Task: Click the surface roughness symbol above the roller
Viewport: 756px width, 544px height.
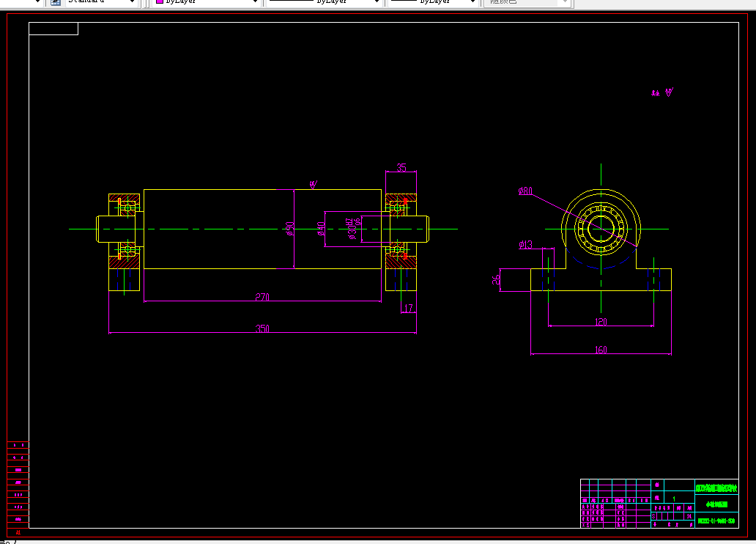Action: 314,185
